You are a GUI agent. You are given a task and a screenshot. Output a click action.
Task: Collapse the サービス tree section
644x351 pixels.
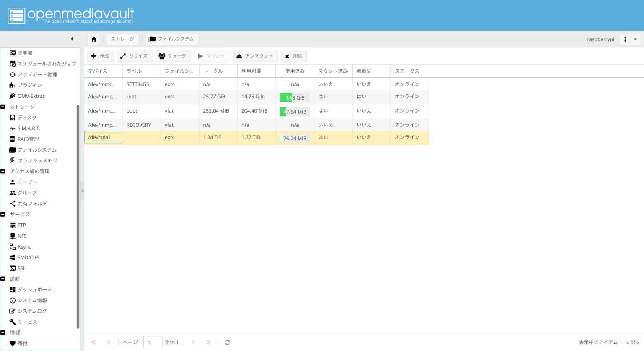[x=3, y=215]
